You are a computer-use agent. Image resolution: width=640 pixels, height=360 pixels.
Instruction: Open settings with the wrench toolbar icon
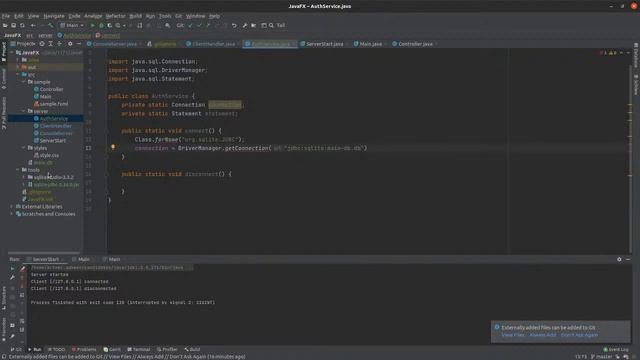(244, 25)
